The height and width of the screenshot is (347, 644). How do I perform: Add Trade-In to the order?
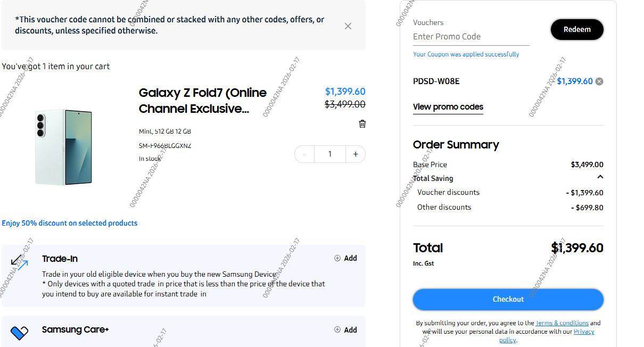tap(345, 258)
